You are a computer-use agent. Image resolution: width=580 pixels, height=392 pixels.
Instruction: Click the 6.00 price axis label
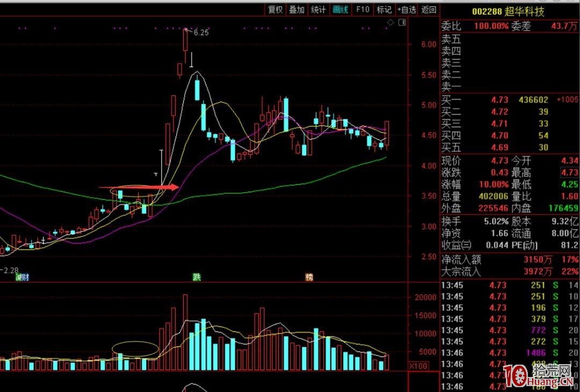pyautogui.click(x=429, y=45)
